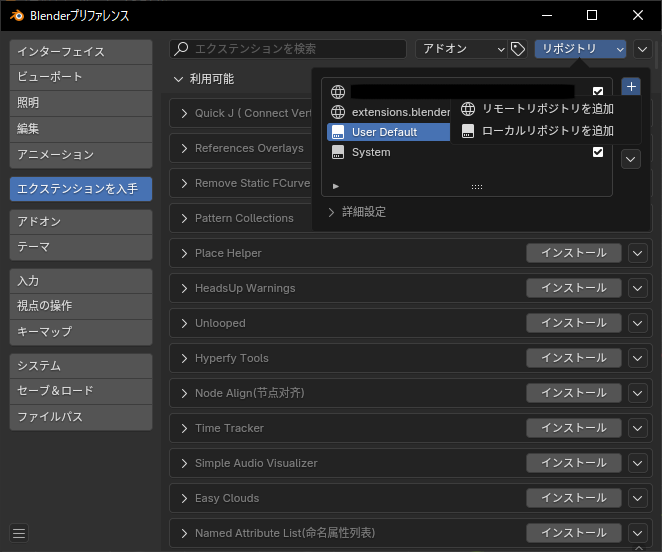Screen dimensions: 662x552
Task: Click the search magnifier icon
Action: pyautogui.click(x=182, y=49)
